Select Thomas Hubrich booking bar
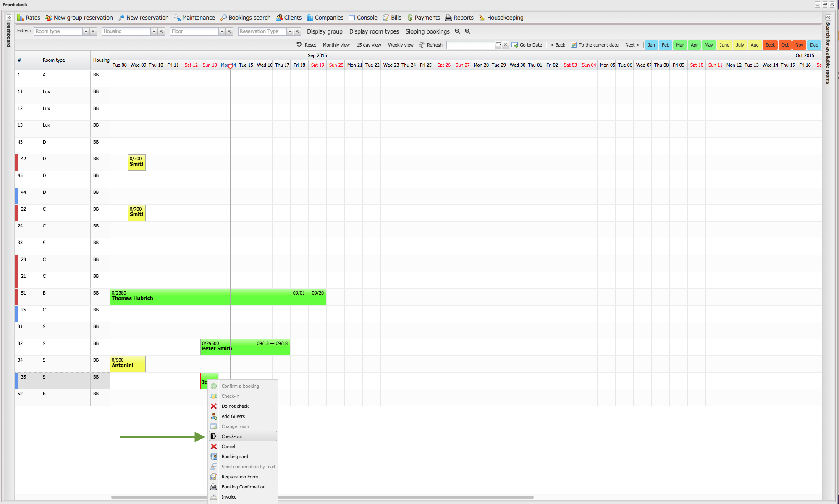Screen dimensions: 839x504 [x=218, y=297]
